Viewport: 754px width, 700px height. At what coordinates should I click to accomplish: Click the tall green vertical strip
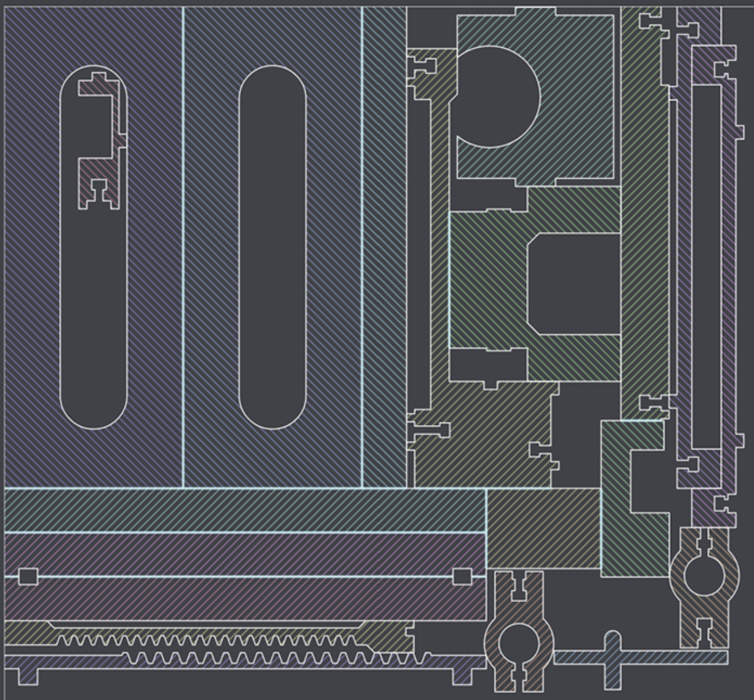coord(644,212)
